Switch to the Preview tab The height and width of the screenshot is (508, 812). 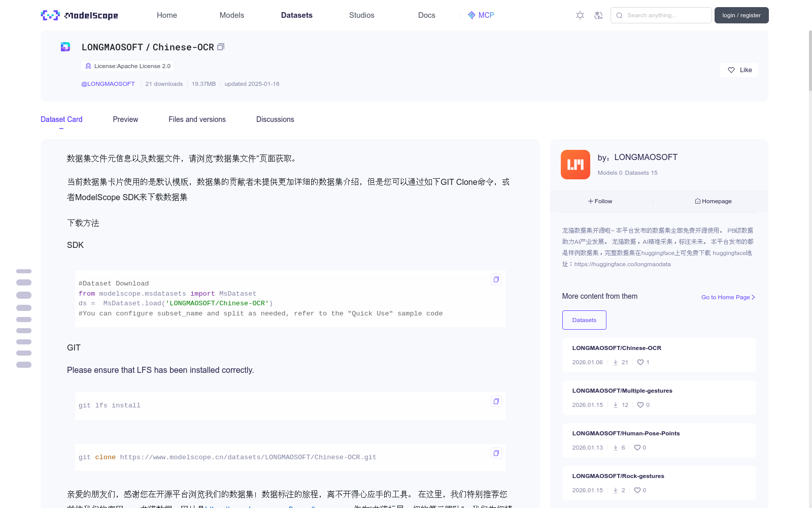pos(125,119)
